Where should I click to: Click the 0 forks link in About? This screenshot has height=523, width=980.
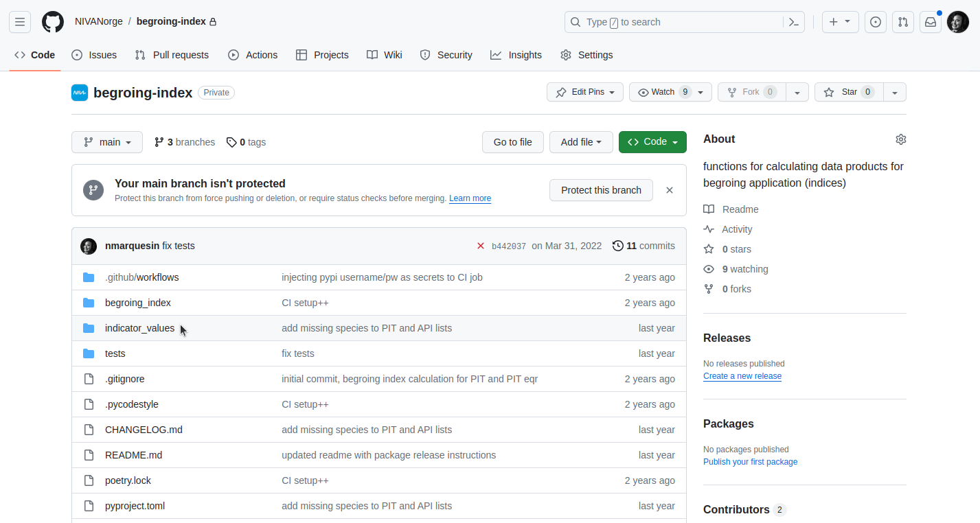coord(727,289)
